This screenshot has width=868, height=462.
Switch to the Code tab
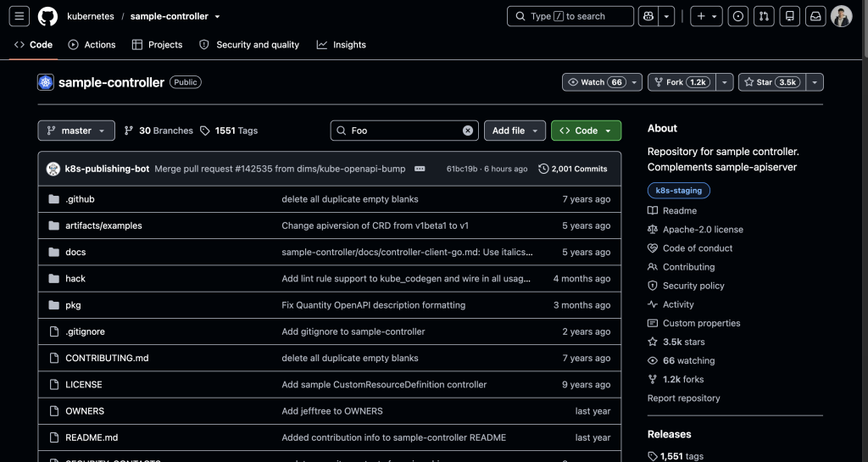34,45
